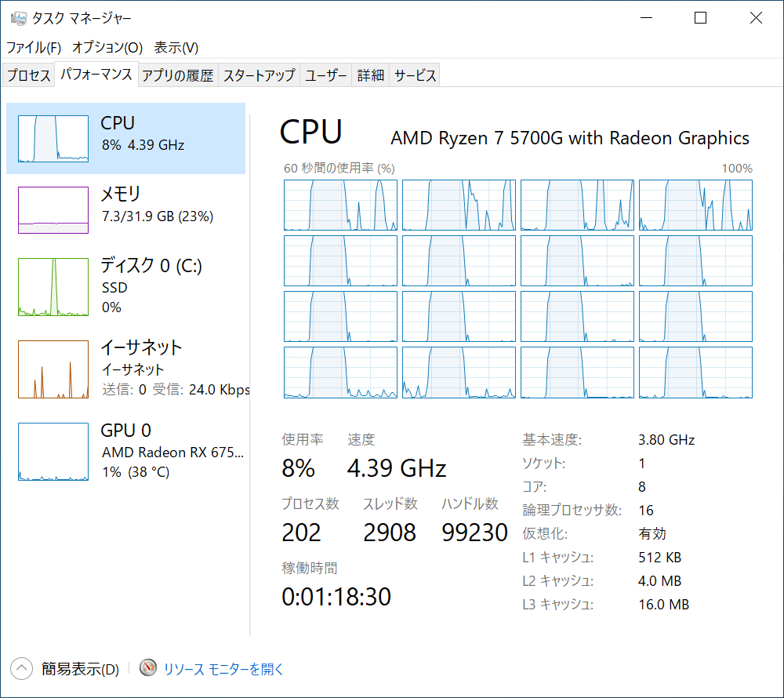Click the first logical processor graph

click(x=340, y=205)
